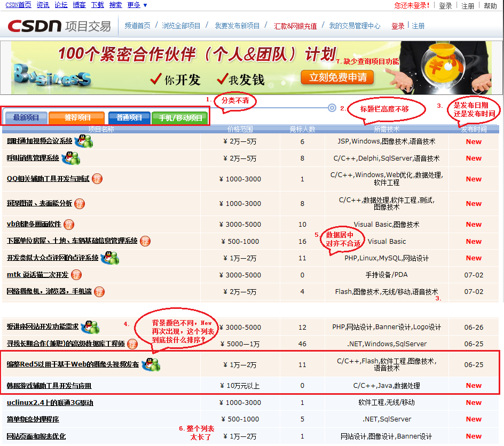
Task: Click the 荐 badge beside the 高级数据库工程师 project
Action: (x=132, y=344)
